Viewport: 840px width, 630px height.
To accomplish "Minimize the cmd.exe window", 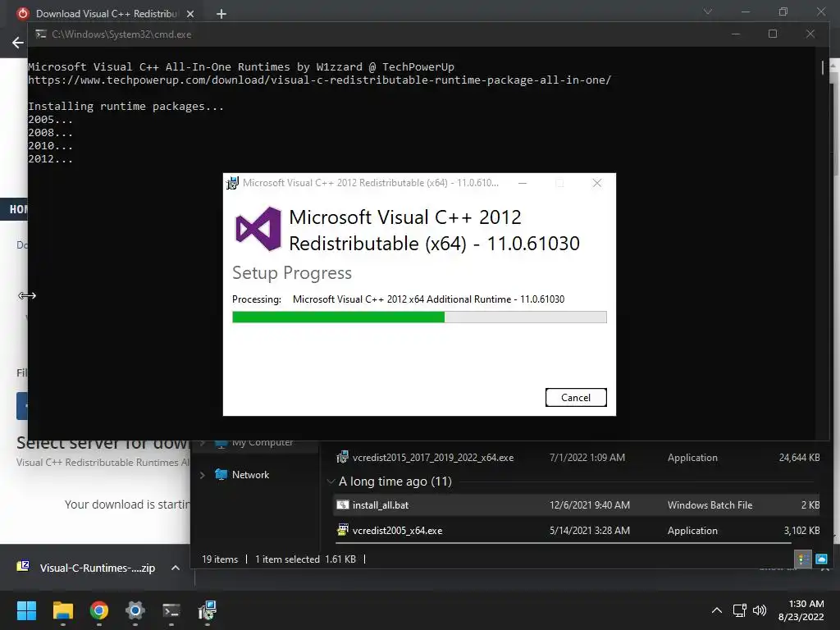I will coord(736,34).
